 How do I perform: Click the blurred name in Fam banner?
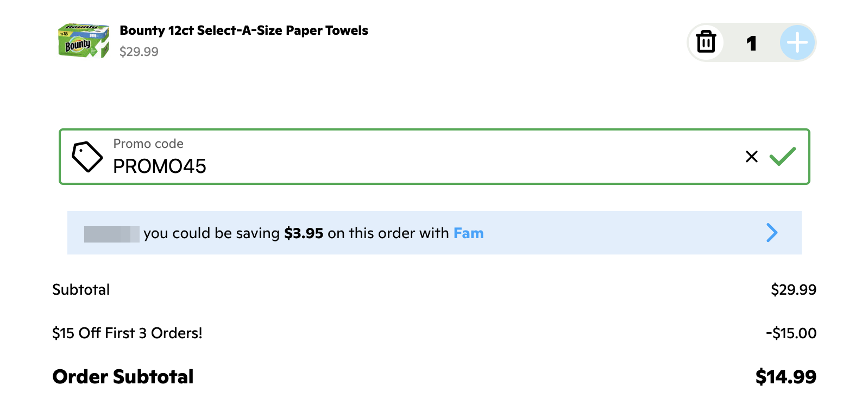(111, 234)
